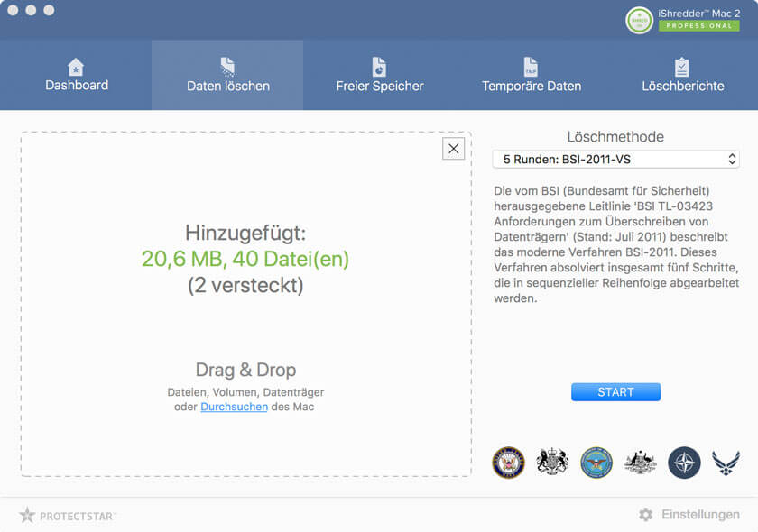Click the iShredder round green logo

(639, 21)
